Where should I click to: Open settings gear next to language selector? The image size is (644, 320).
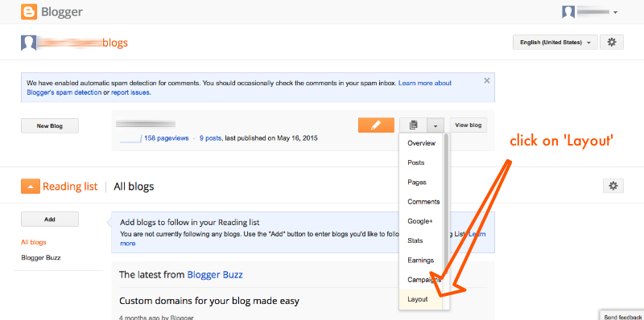[612, 43]
